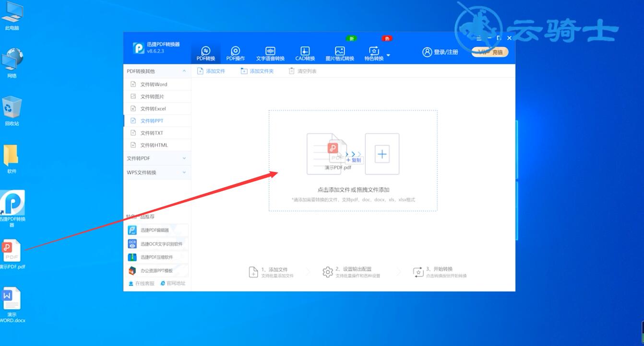Select 回收站 desktop icon
644x346 pixels.
[x=12, y=111]
